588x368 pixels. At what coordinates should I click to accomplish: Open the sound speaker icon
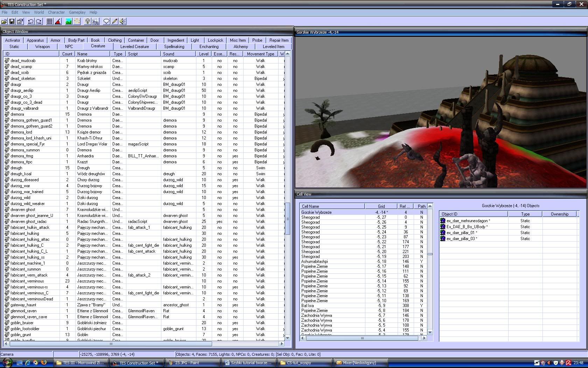pyautogui.click(x=122, y=21)
